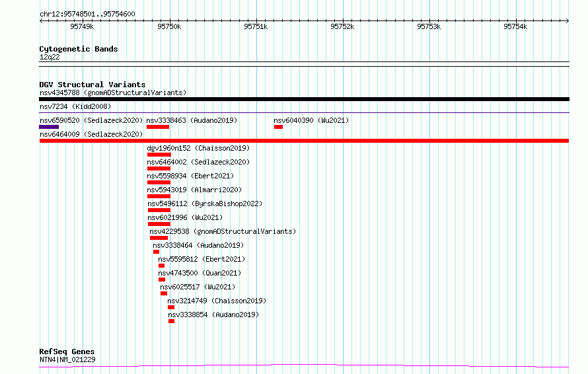Click the 95749k ruler tick label
588x374 pixels.
coord(82,26)
